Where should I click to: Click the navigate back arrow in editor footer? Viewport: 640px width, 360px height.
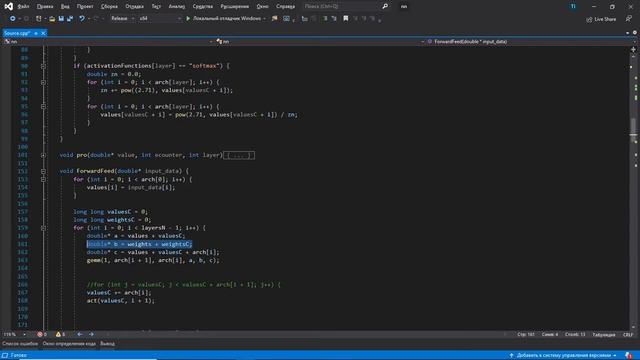pos(80,334)
